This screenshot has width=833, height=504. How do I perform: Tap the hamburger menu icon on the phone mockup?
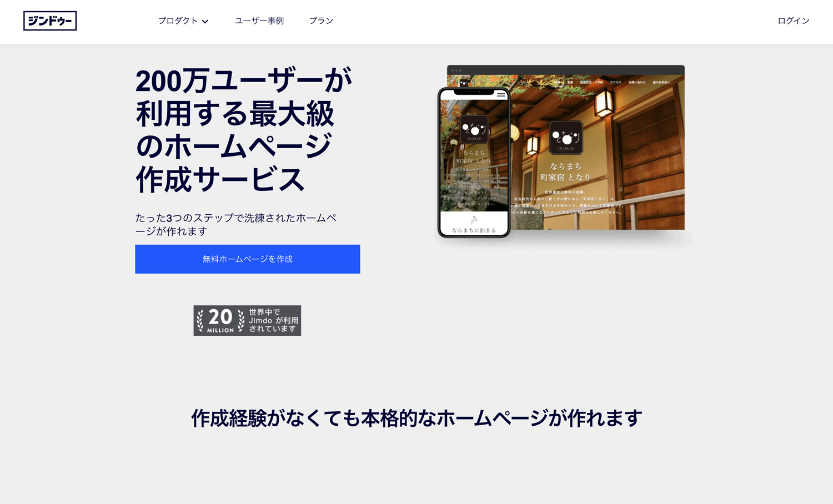click(x=501, y=95)
